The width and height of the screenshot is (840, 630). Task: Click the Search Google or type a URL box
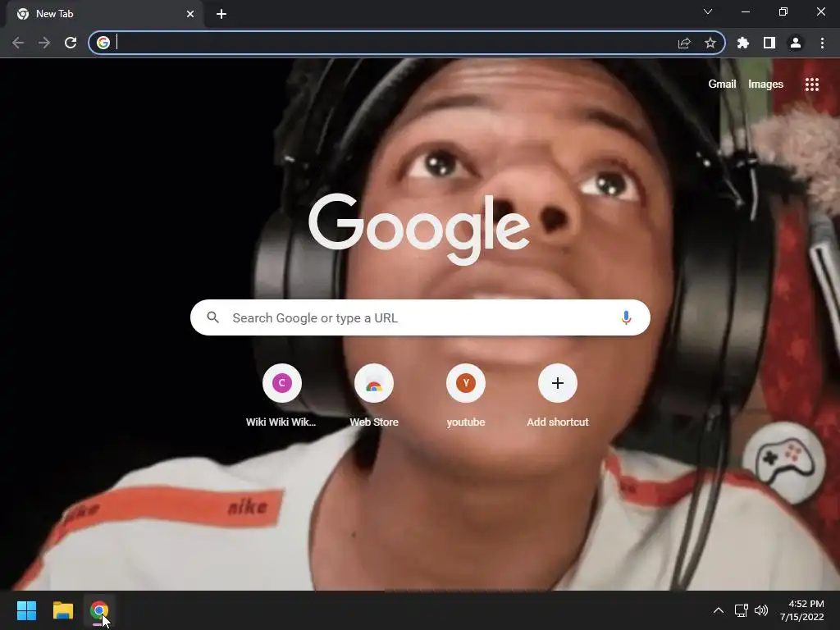[x=420, y=317]
